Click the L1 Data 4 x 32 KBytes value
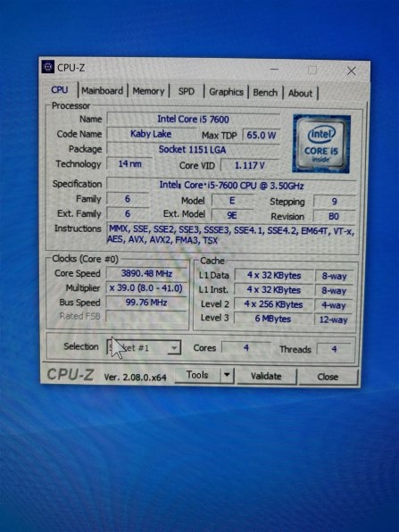399x532 pixels. pos(274,276)
